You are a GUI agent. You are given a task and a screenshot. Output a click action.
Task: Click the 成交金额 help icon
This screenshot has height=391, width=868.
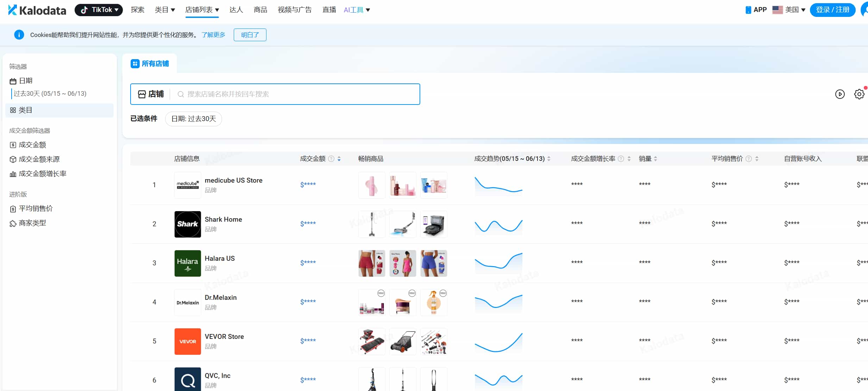[331, 159]
